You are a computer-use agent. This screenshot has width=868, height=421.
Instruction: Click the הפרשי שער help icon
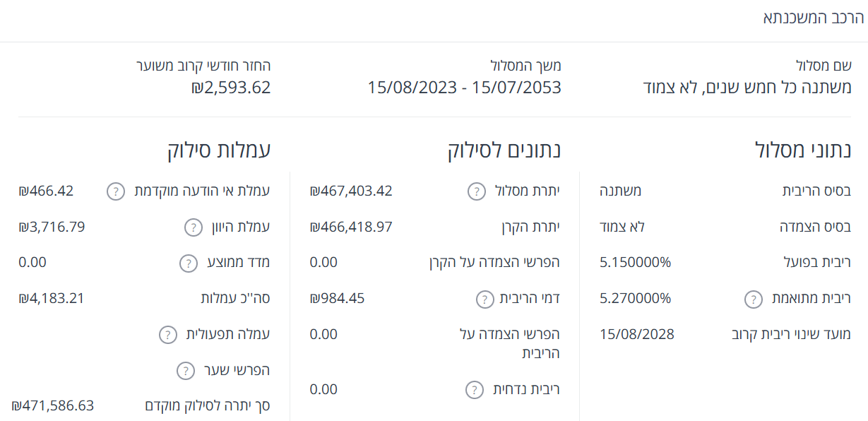(185, 370)
